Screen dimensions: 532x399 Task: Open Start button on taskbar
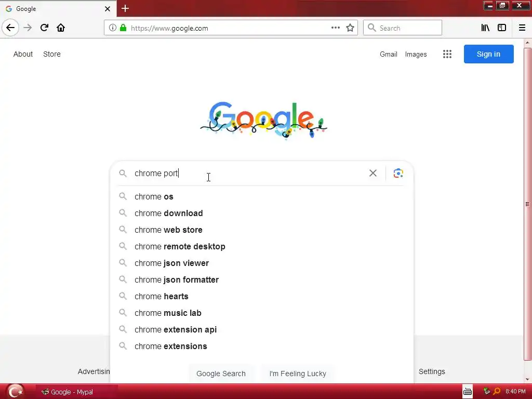tap(15, 392)
